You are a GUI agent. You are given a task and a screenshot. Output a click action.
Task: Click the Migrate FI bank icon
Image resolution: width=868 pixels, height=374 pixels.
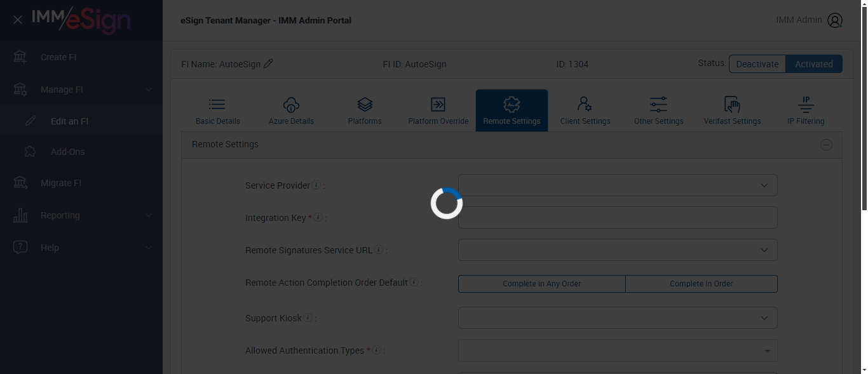[x=20, y=183]
